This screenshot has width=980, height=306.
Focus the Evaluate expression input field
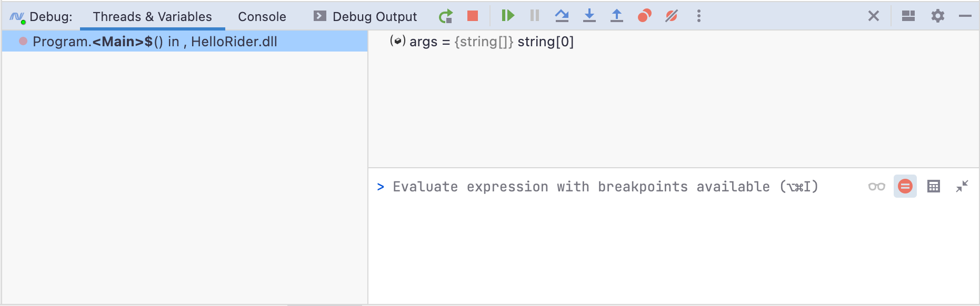[605, 187]
